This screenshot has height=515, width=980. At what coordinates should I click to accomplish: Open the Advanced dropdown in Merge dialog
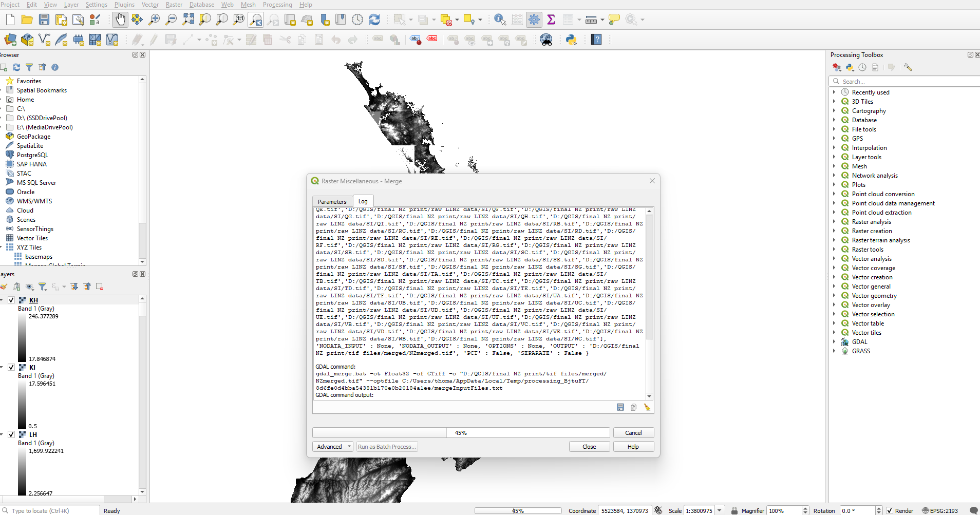[x=333, y=447]
